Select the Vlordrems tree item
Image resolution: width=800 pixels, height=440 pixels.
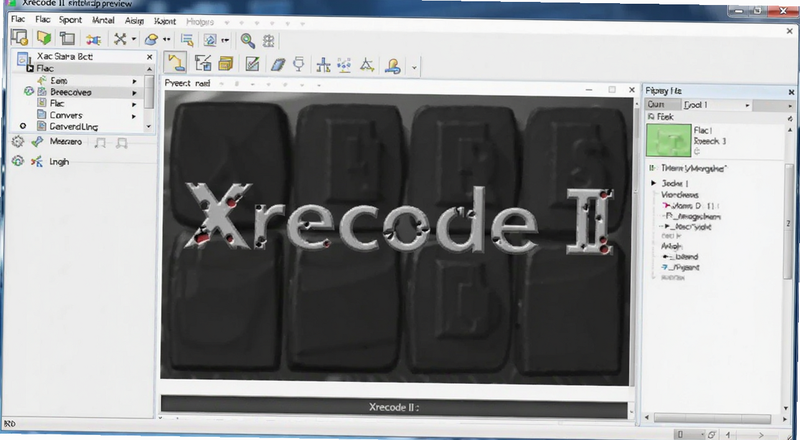[x=680, y=194]
